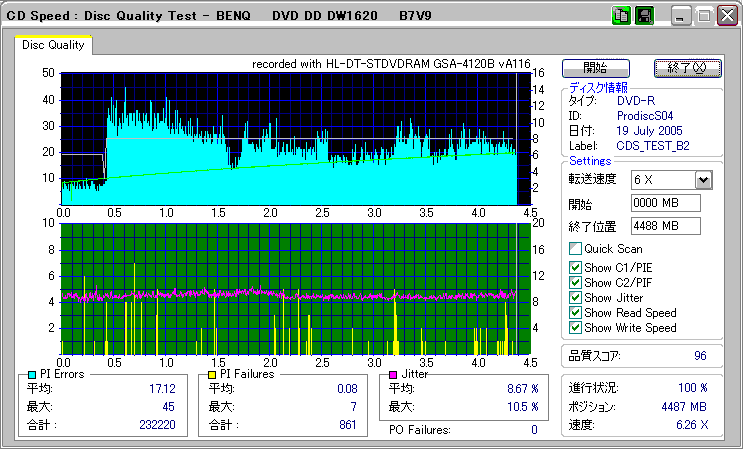
Task: Click the yellow PI Failures color swatch
Action: click(x=212, y=374)
